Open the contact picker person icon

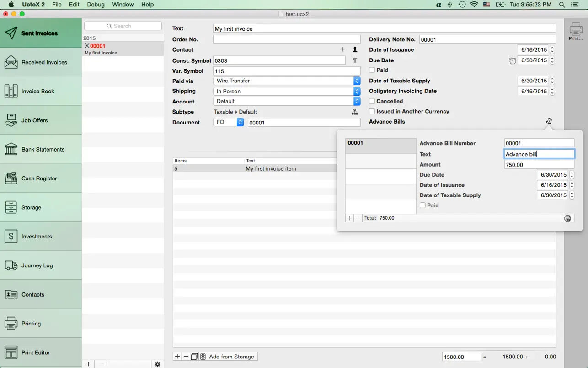[355, 49]
